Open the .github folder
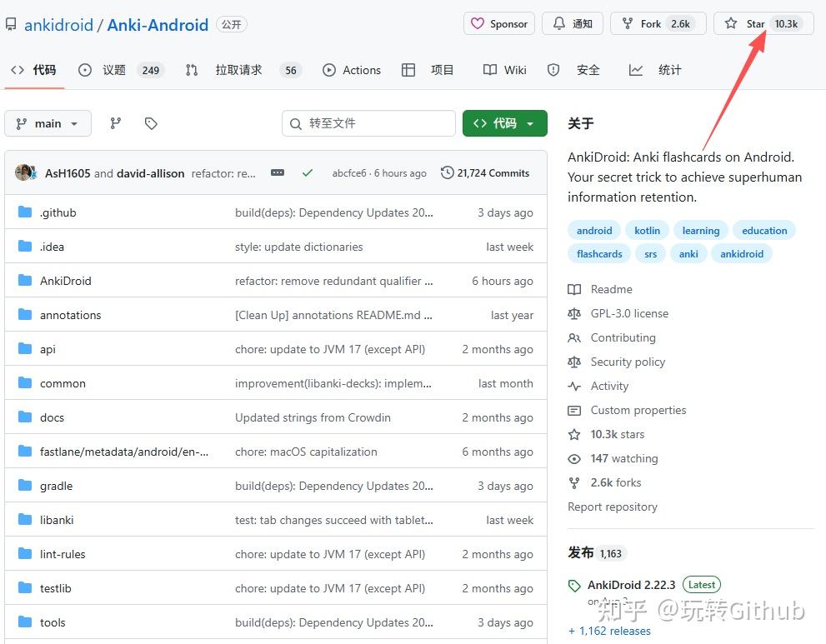This screenshot has width=826, height=644. [x=58, y=212]
